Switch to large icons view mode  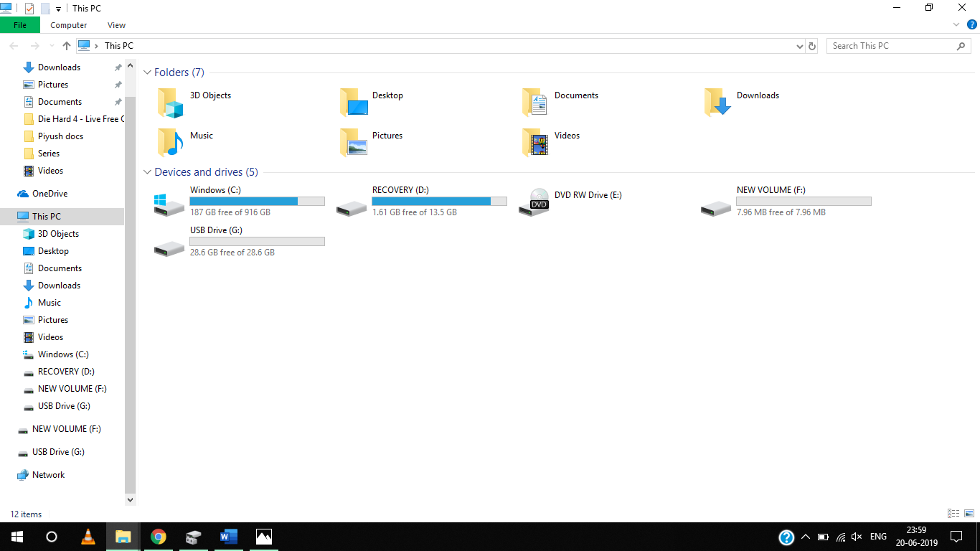969,514
